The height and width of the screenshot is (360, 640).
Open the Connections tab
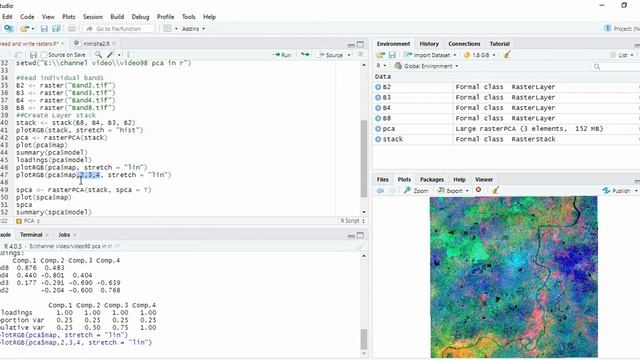point(464,44)
